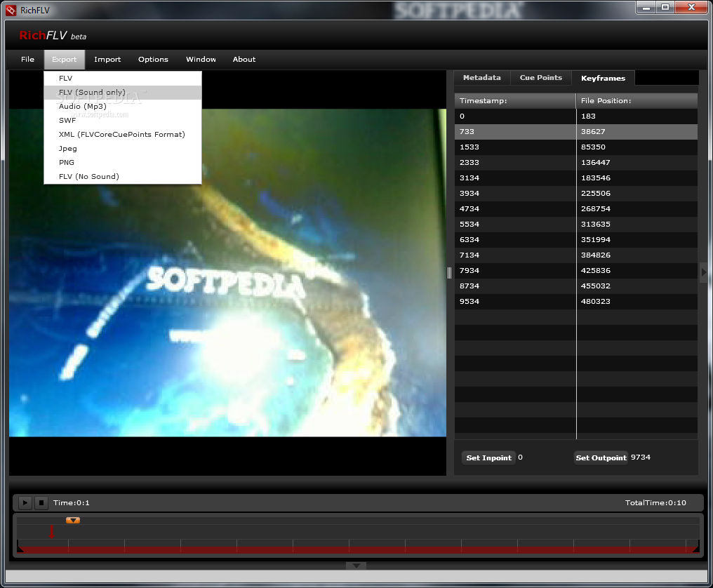The image size is (713, 588).
Task: Select keyframe row with timestamp 2333
Action: point(576,163)
